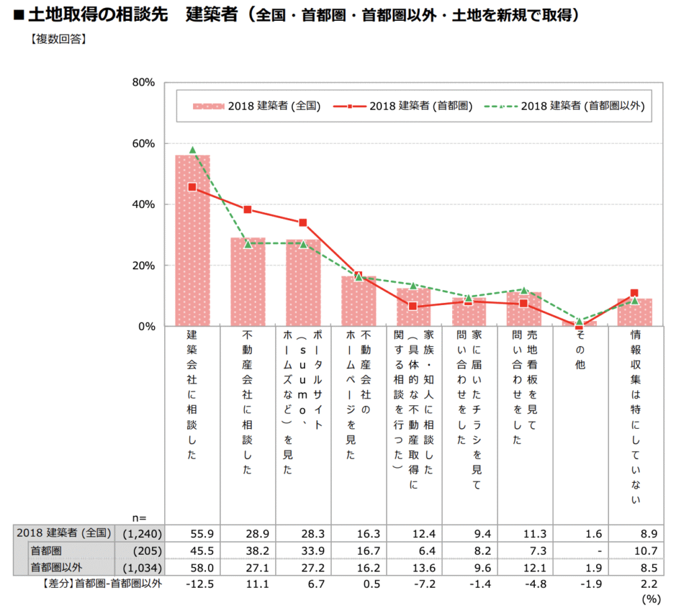Click the red 首都圏 legend line marker
The width and height of the screenshot is (689, 616).
click(x=349, y=106)
